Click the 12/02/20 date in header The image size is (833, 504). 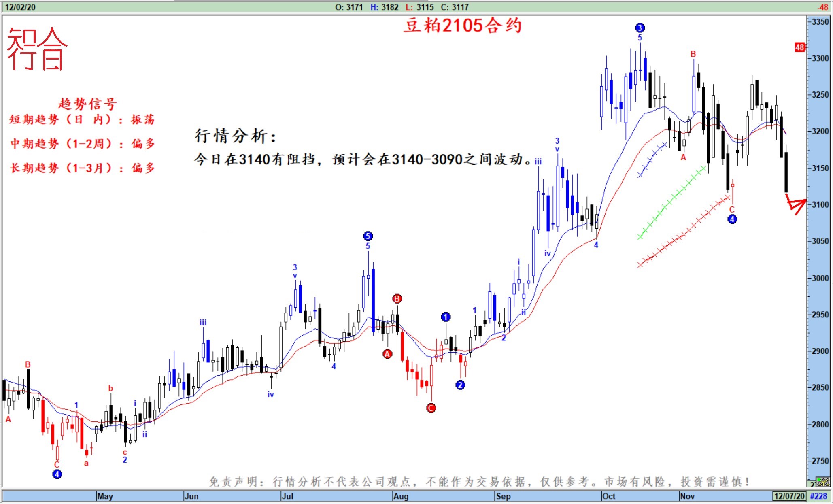pos(20,7)
